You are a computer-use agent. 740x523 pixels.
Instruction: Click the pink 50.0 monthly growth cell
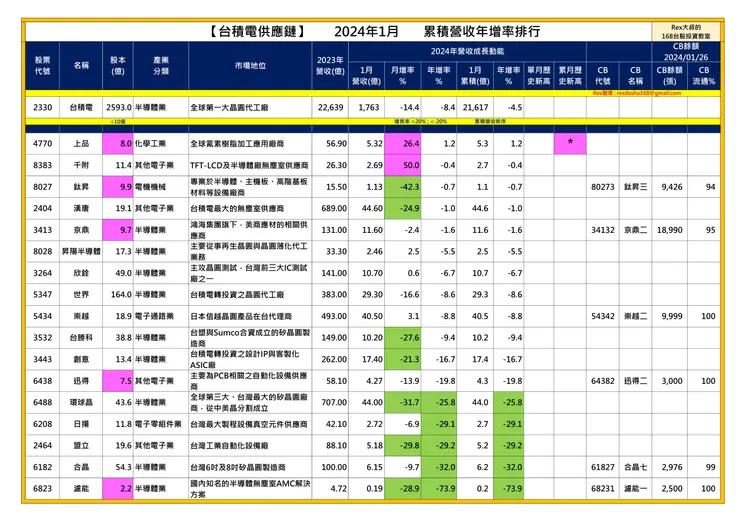403,165
